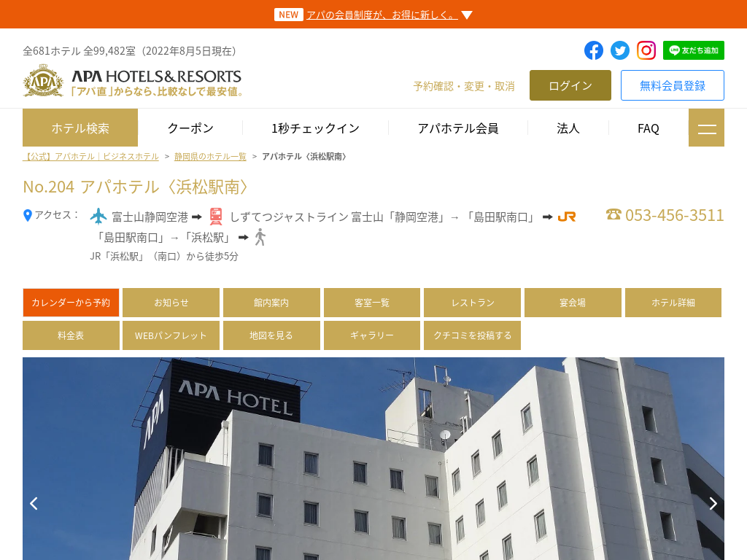Click LINE 友だち追加 button
The height and width of the screenshot is (560, 747).
coord(693,50)
